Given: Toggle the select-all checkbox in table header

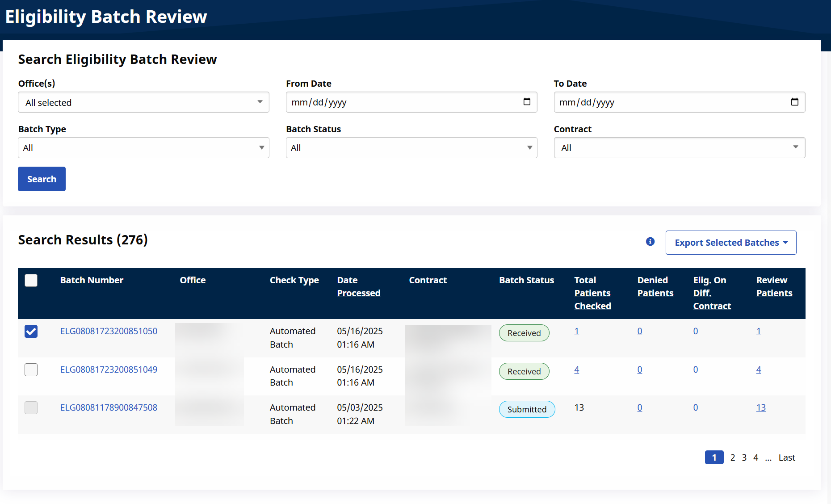Looking at the screenshot, I should (31, 281).
